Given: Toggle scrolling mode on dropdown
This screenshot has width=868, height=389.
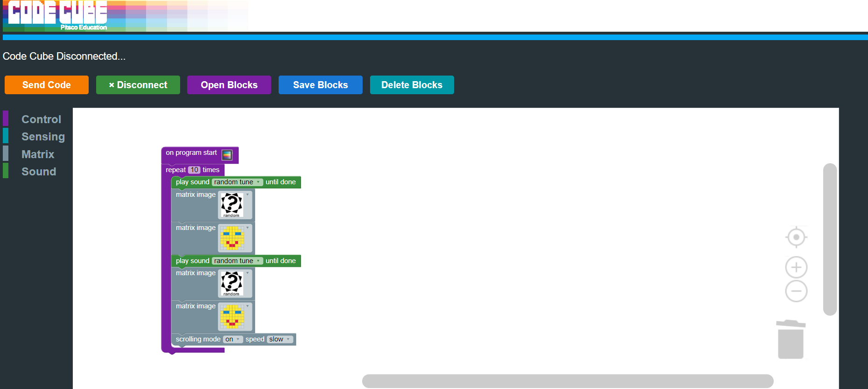Looking at the screenshot, I should click(x=232, y=340).
